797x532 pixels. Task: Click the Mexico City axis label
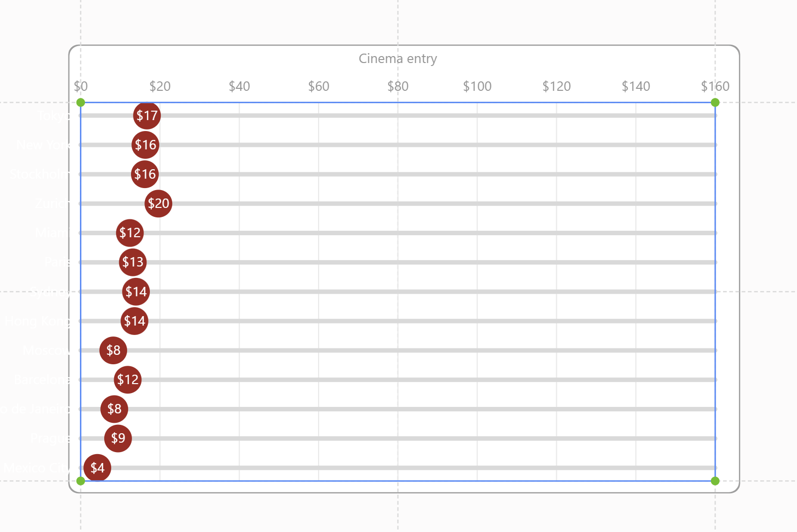click(x=36, y=467)
